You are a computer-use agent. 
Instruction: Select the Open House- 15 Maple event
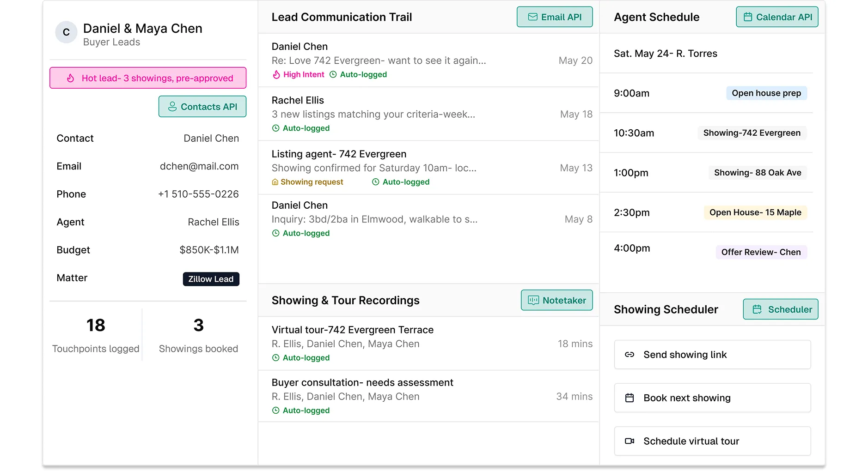click(755, 212)
